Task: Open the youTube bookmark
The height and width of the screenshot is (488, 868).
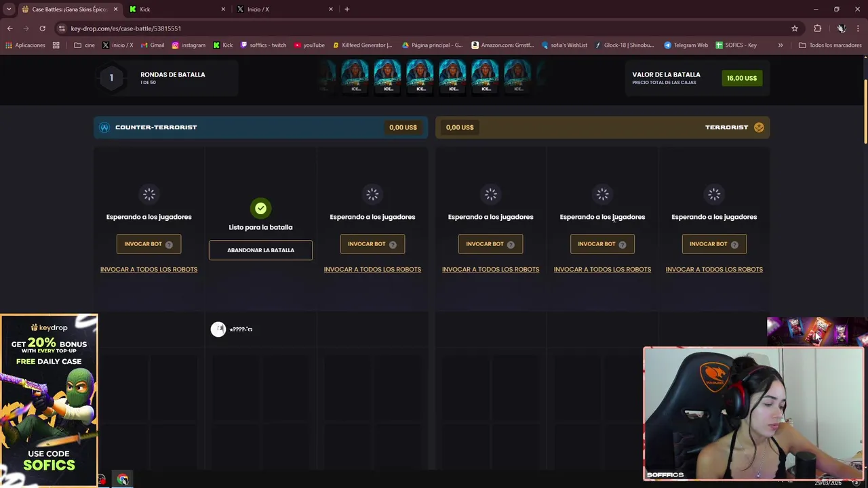Action: point(309,45)
